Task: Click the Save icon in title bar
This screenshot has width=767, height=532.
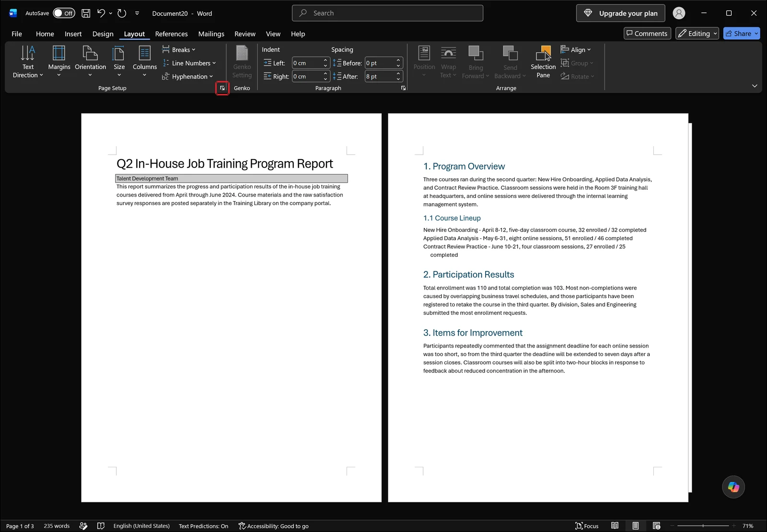Action: click(x=86, y=13)
